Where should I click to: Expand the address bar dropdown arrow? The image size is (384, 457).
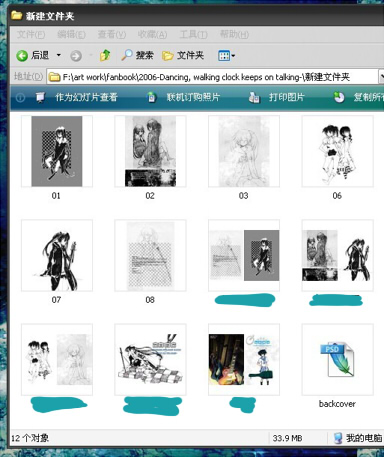(x=381, y=77)
